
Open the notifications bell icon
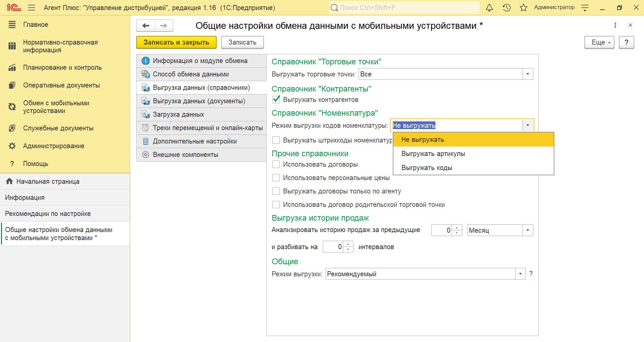489,8
